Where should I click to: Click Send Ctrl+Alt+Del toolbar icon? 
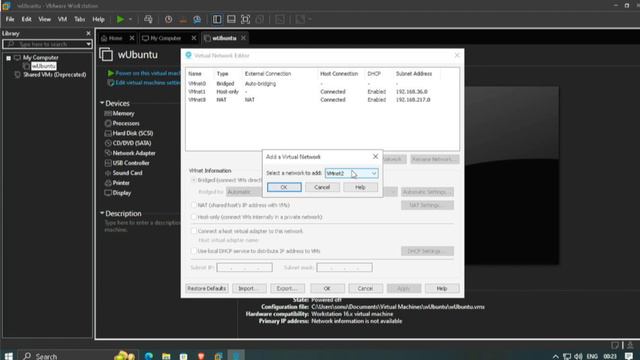click(x=148, y=19)
